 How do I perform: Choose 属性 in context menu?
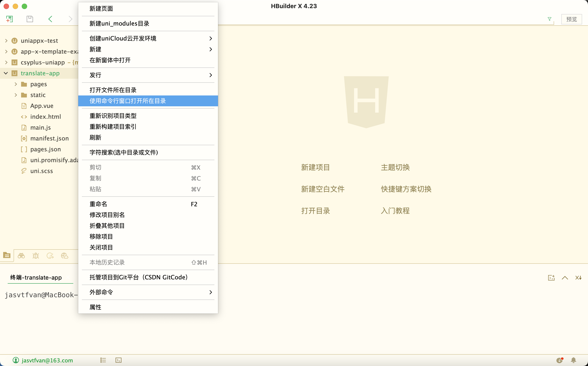pyautogui.click(x=148, y=307)
